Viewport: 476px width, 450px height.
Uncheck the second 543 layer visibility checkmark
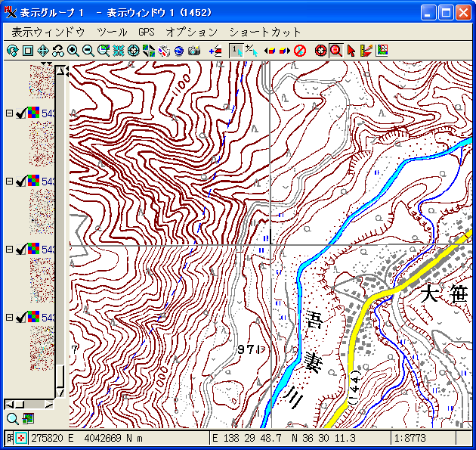(20, 182)
